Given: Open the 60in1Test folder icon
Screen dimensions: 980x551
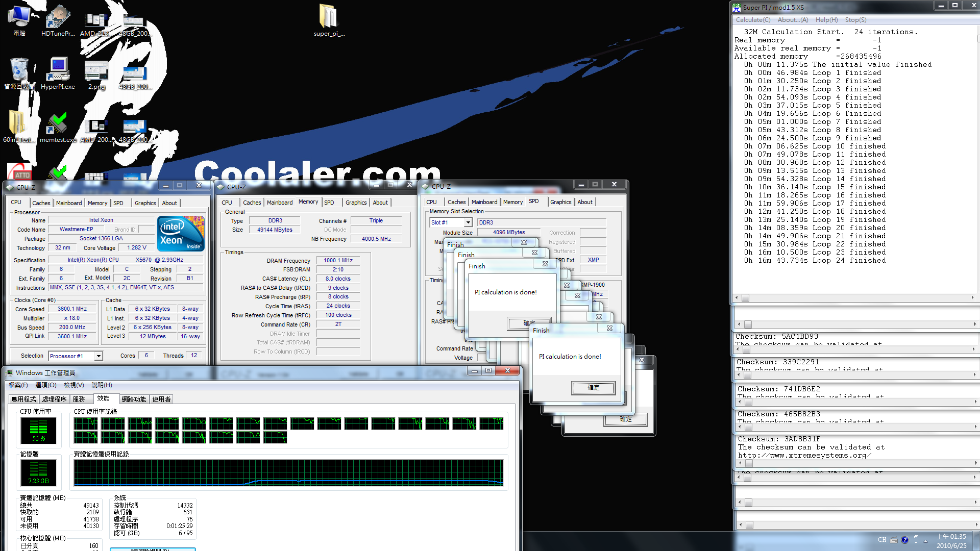Looking at the screenshot, I should pos(18,127).
